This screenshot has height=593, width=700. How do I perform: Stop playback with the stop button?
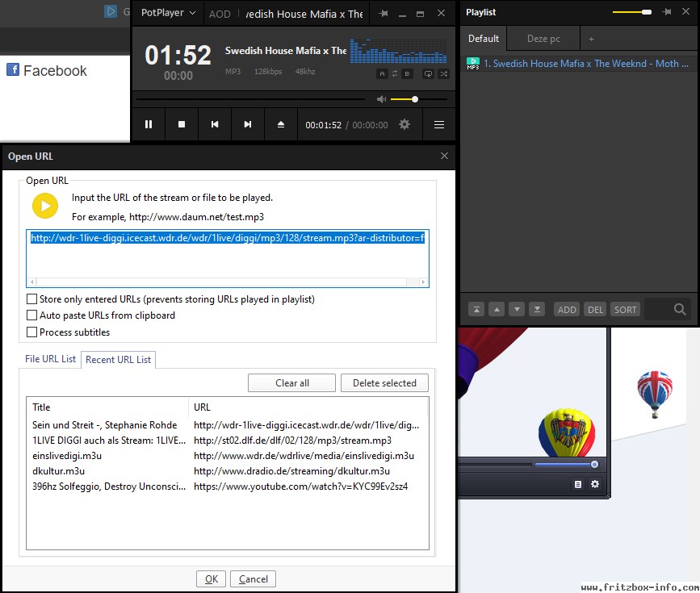(182, 124)
